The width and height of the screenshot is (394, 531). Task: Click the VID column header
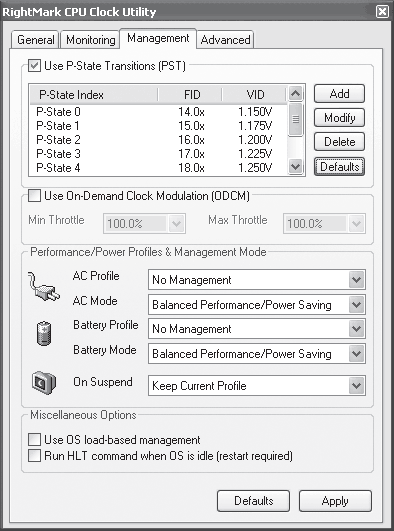coord(254,94)
